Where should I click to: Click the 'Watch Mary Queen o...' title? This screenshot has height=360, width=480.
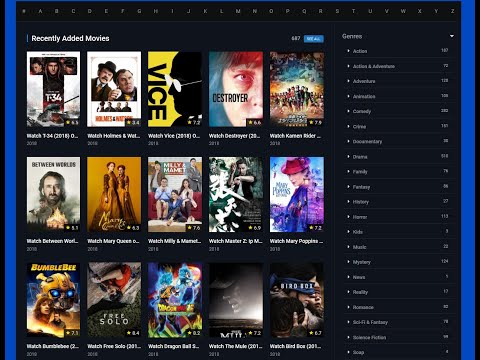point(113,241)
